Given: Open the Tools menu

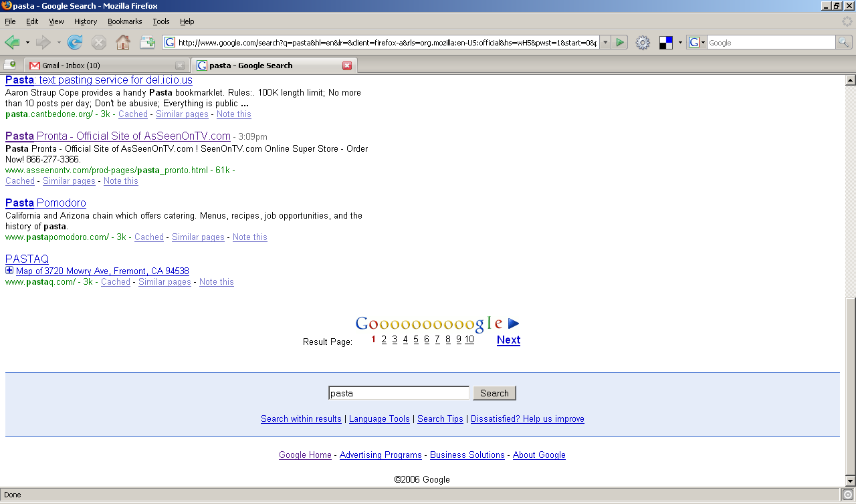Looking at the screenshot, I should 161,21.
